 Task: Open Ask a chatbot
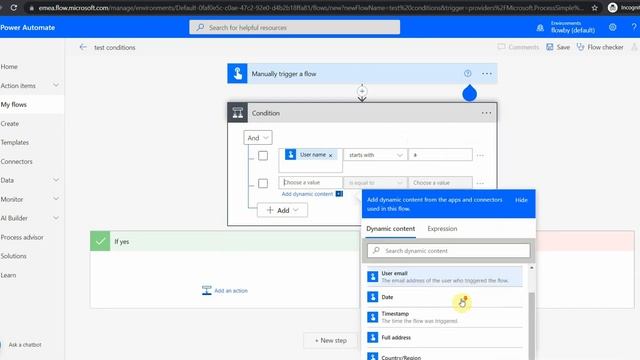click(25, 344)
